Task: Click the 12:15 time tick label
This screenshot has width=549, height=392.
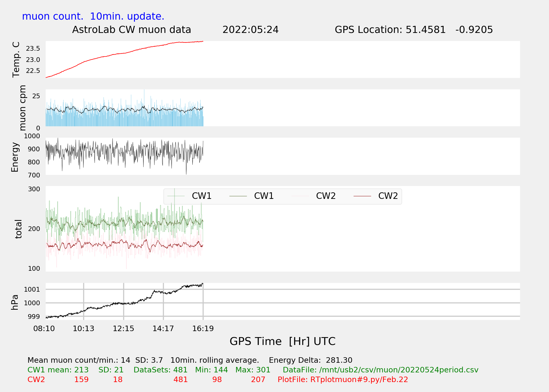Action: (x=123, y=329)
